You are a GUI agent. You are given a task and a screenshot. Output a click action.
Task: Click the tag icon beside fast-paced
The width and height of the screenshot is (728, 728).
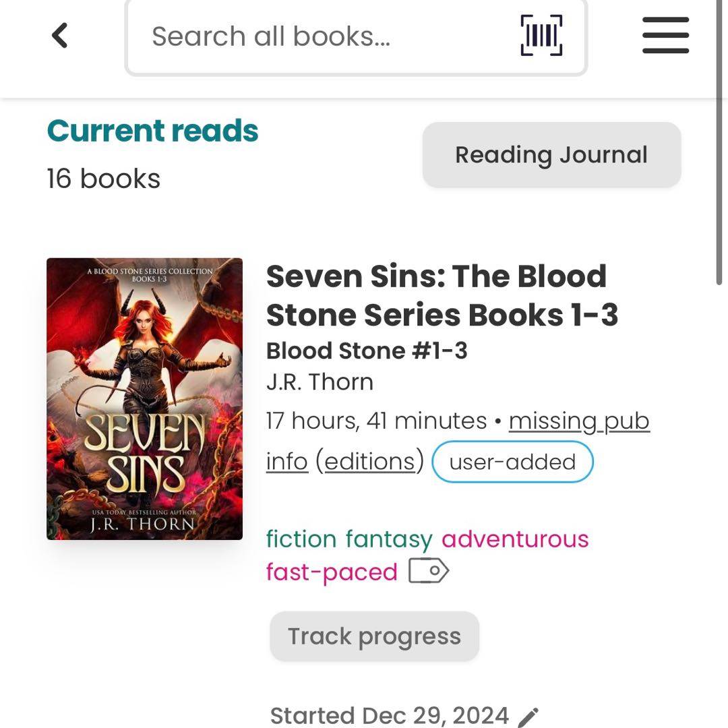(x=429, y=572)
